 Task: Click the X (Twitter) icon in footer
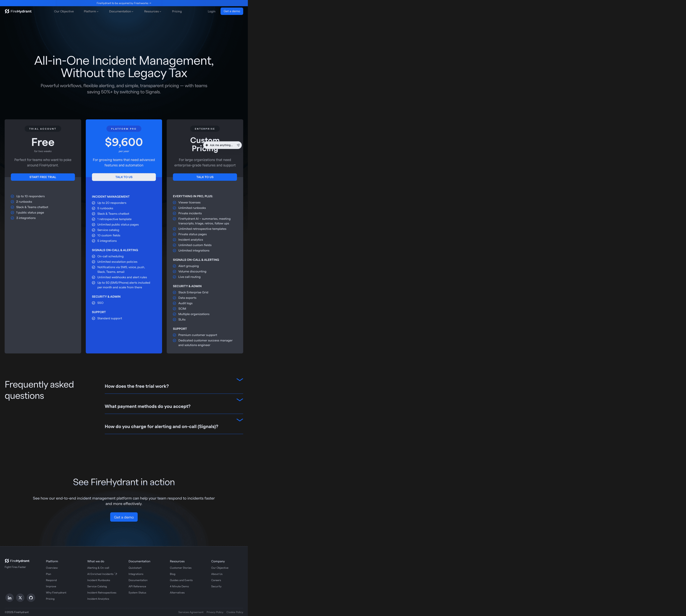click(x=20, y=598)
